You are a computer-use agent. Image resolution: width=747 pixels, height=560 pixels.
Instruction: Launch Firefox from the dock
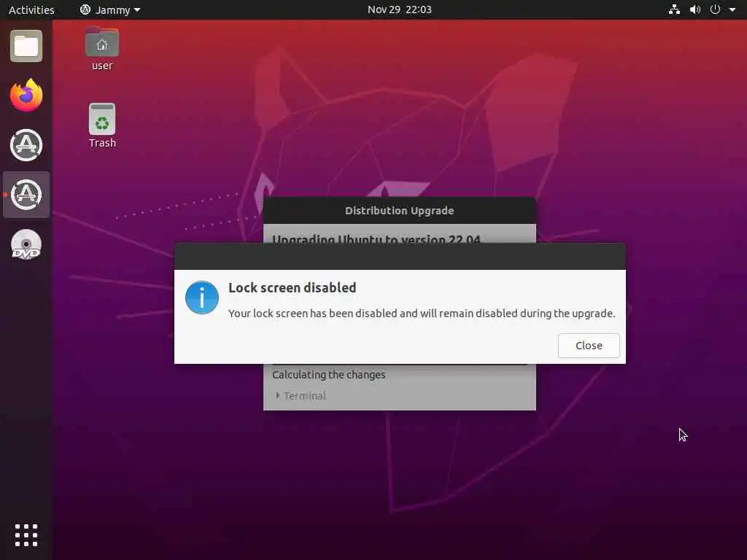click(x=26, y=96)
